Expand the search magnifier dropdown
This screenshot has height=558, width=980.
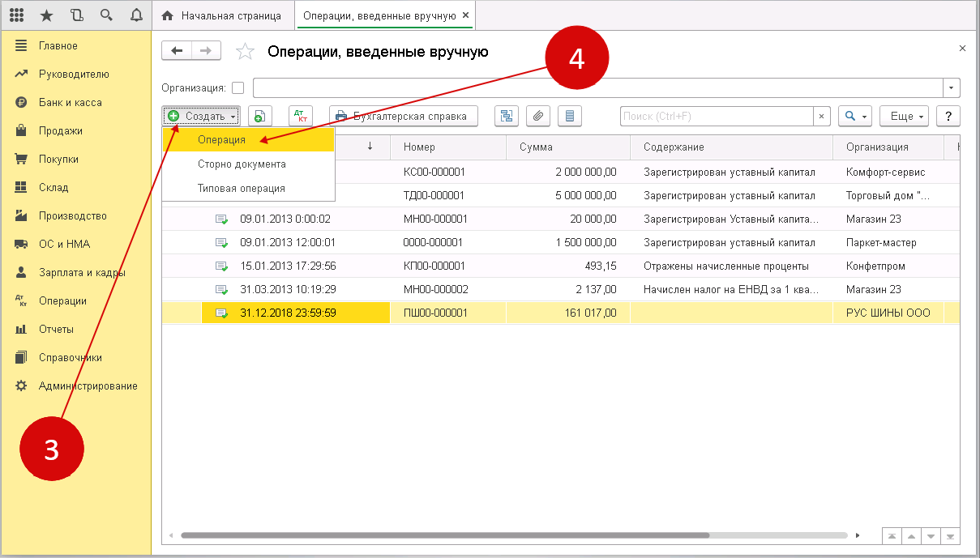[x=855, y=116]
